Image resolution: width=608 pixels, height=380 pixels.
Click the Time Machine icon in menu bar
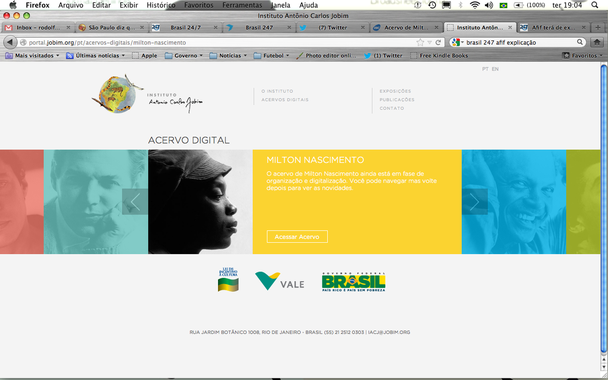click(x=432, y=5)
